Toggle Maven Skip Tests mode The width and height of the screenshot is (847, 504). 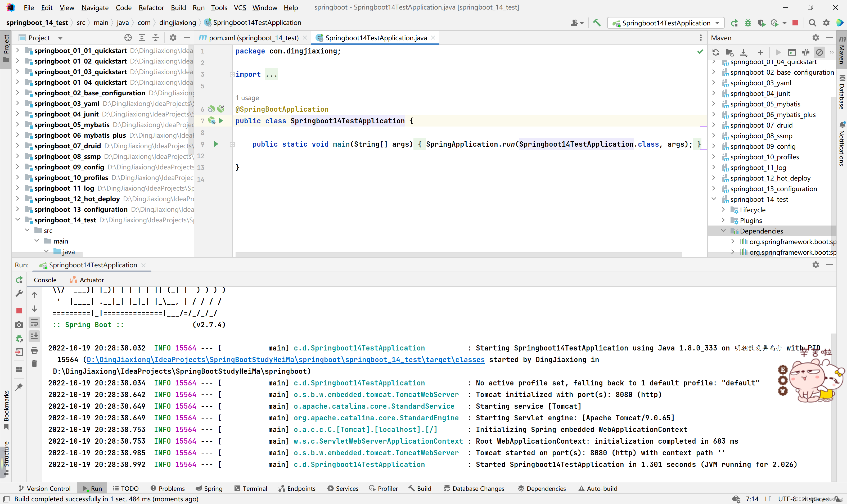click(819, 52)
